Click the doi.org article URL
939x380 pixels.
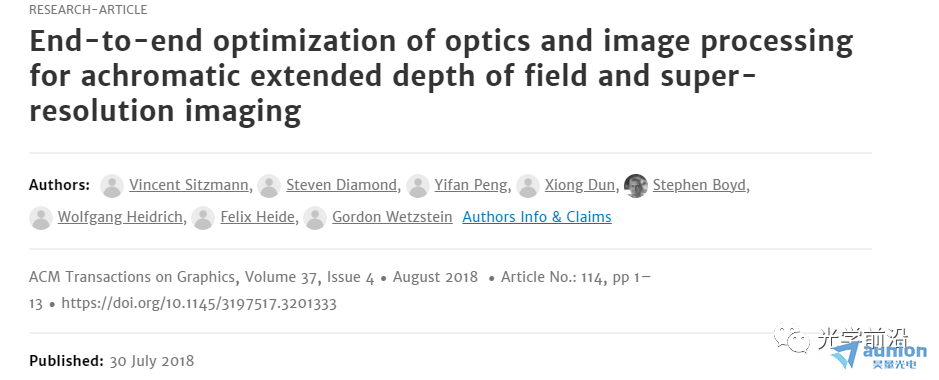[199, 303]
